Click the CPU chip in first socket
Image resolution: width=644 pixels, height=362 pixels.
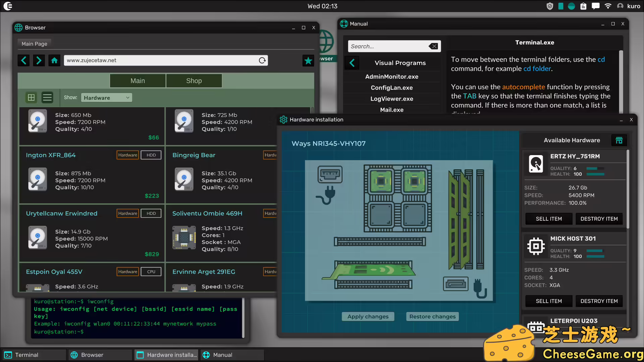pos(381,181)
